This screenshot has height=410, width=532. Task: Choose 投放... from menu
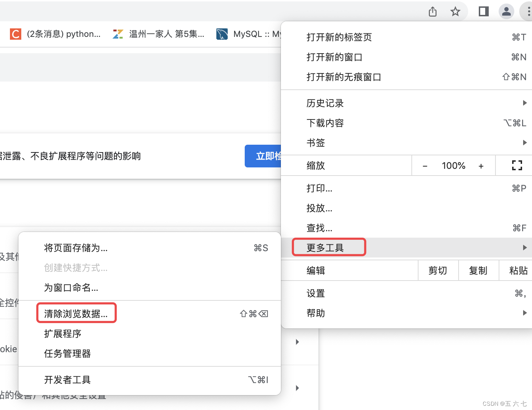(x=406, y=208)
